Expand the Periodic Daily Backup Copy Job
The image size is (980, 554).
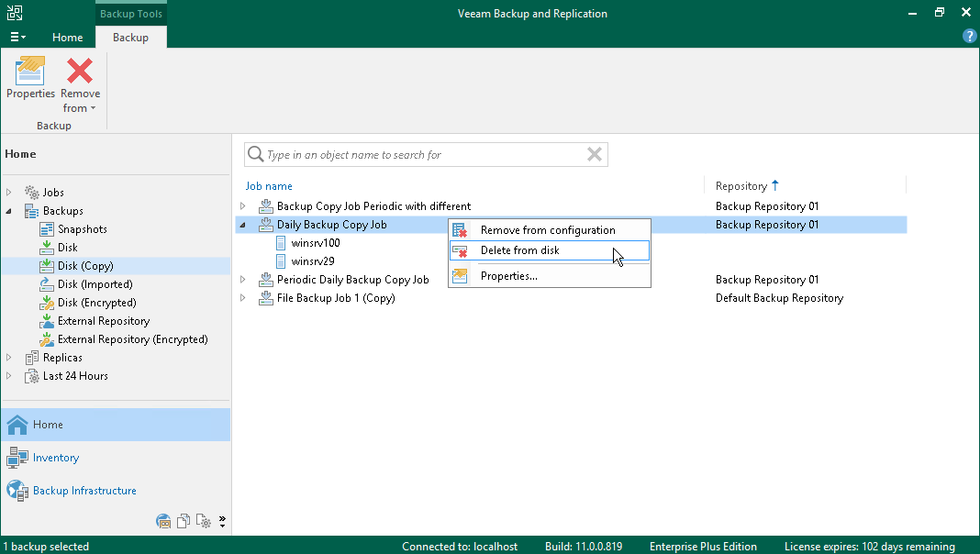243,280
